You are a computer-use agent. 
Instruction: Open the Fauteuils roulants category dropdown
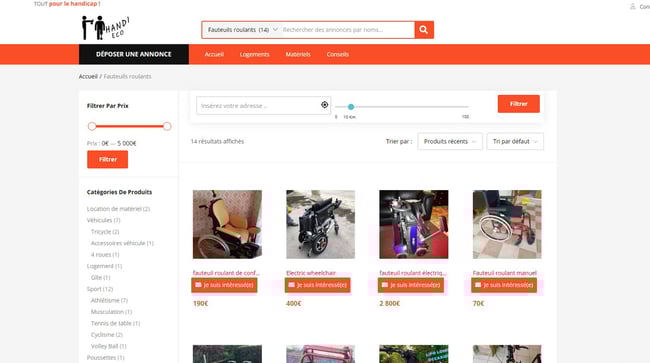(x=243, y=30)
